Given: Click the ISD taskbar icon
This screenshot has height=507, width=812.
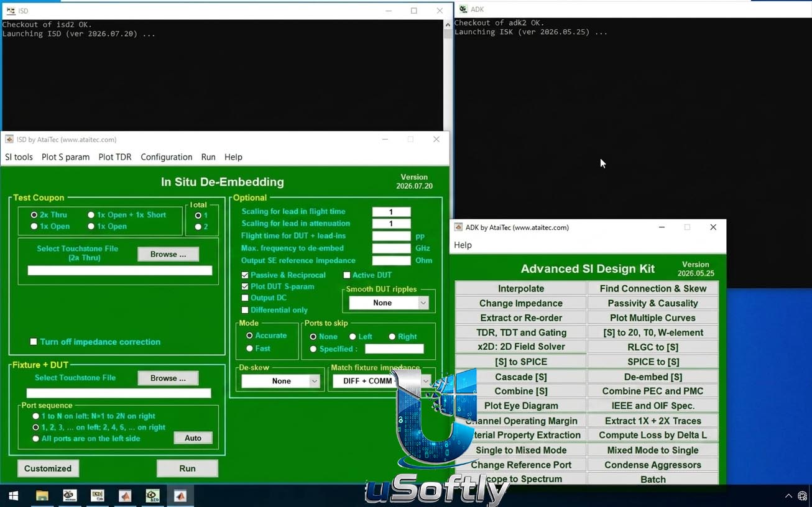Looking at the screenshot, I should 97,496.
